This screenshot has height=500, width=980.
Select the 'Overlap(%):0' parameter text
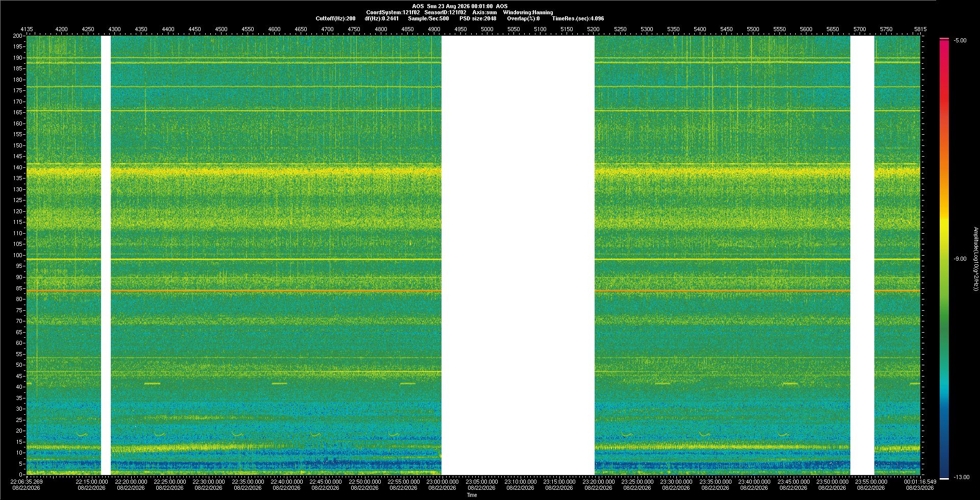[523, 18]
